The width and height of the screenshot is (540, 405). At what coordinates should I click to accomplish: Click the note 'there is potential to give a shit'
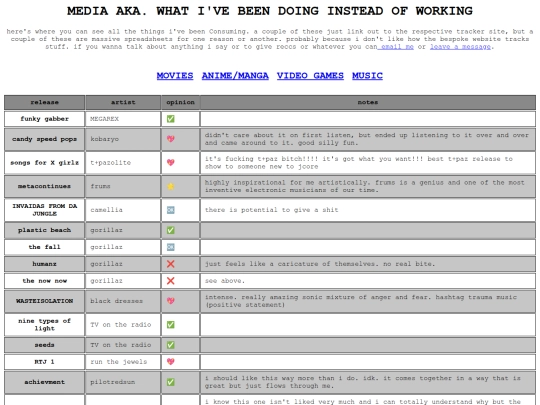tap(271, 210)
